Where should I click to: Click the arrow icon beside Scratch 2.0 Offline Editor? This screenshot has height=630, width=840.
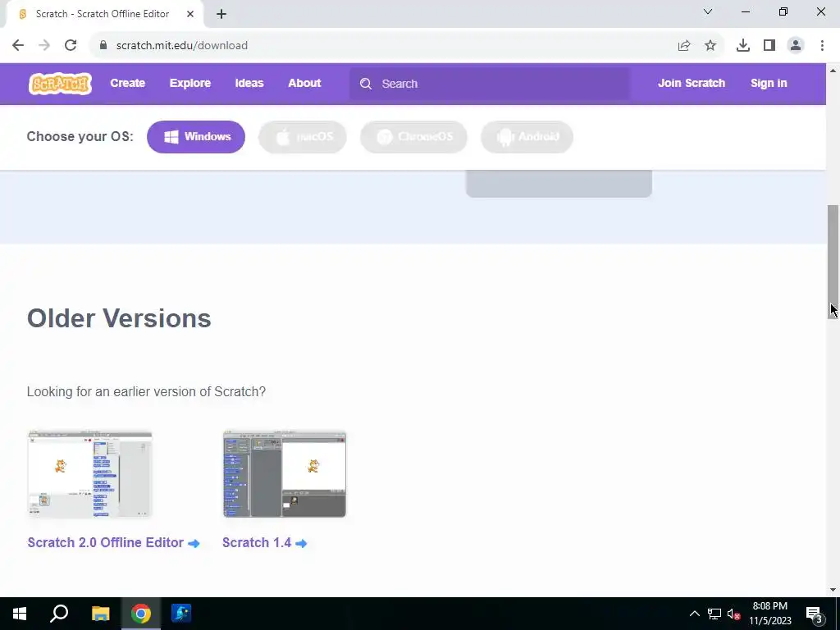194,543
